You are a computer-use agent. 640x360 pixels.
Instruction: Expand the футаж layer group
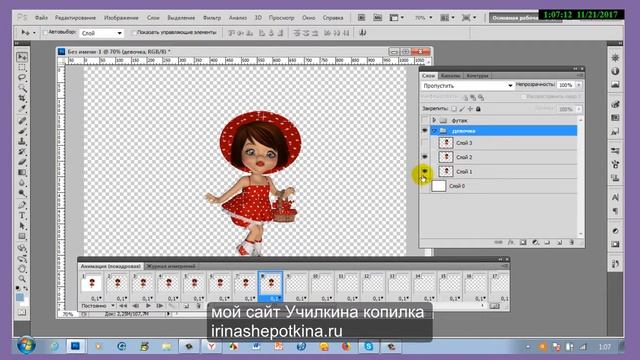pyautogui.click(x=434, y=120)
